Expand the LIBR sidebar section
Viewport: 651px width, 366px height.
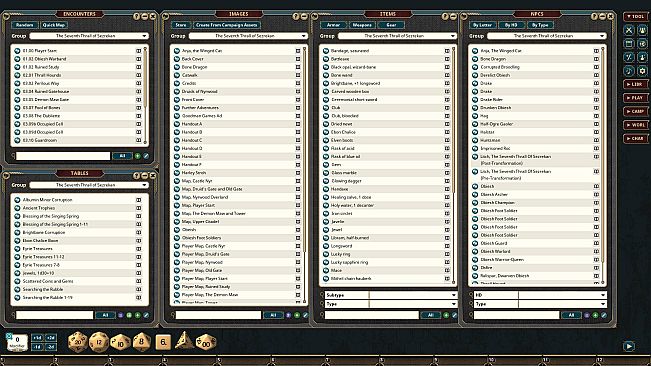pos(636,84)
